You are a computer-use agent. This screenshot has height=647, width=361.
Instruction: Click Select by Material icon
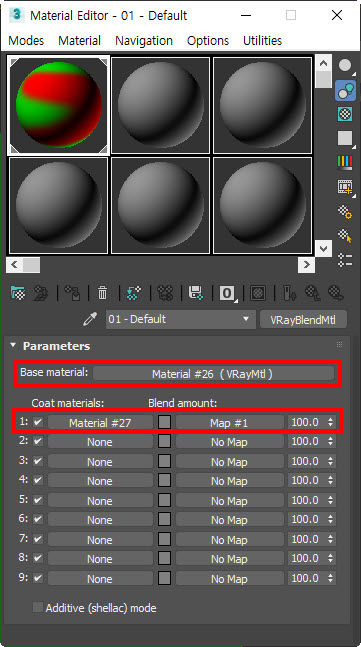tap(345, 236)
